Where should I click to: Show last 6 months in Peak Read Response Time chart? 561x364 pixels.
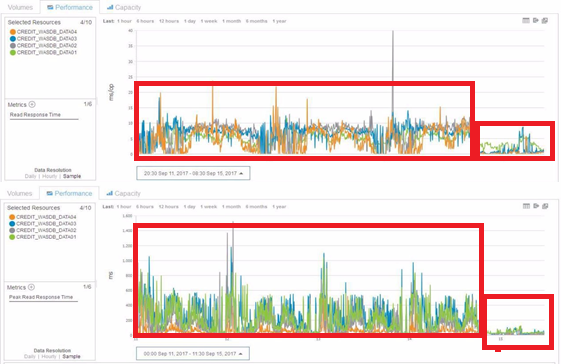click(x=256, y=207)
